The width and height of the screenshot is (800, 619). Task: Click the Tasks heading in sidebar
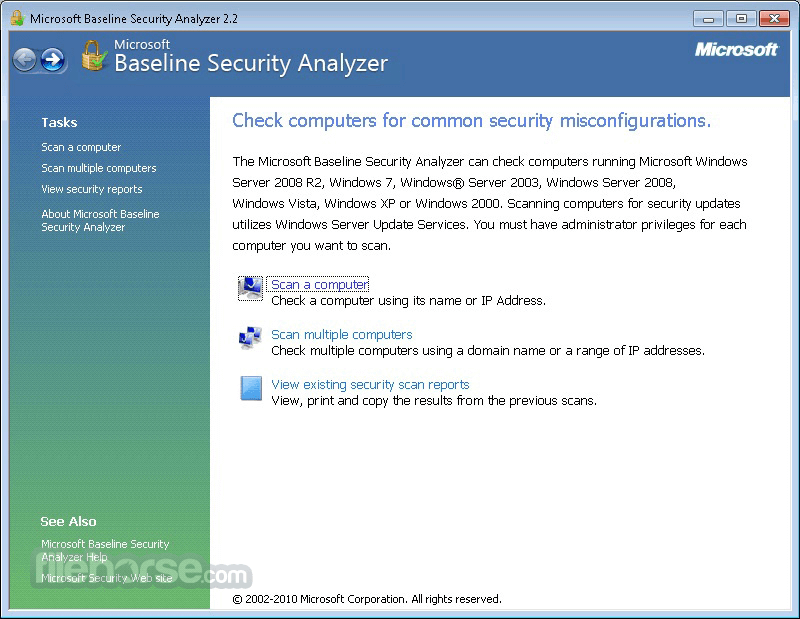click(59, 122)
